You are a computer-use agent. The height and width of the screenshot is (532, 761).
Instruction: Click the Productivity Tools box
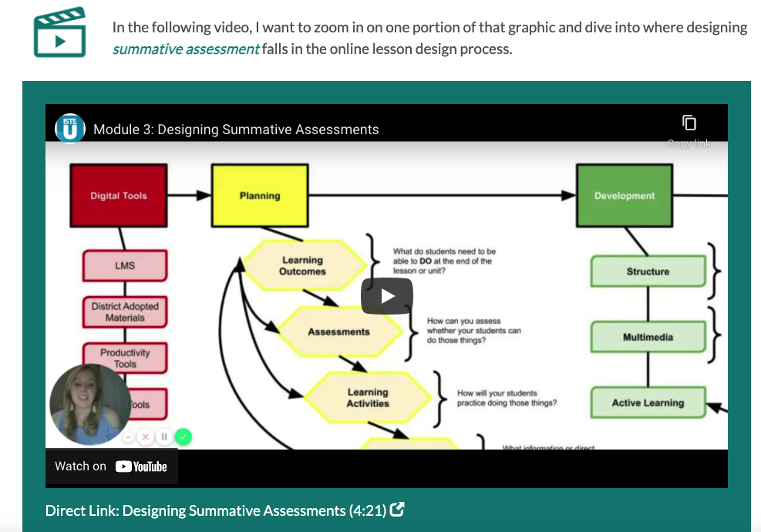(125, 359)
